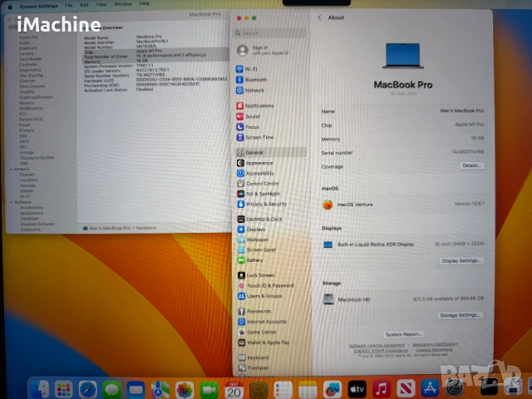Open the System Settings menu

38,6
